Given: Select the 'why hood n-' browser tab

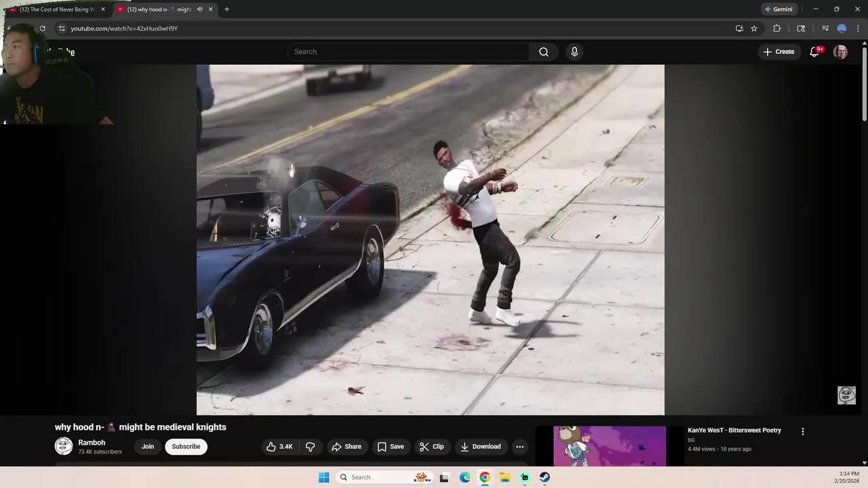Looking at the screenshot, I should 159,9.
